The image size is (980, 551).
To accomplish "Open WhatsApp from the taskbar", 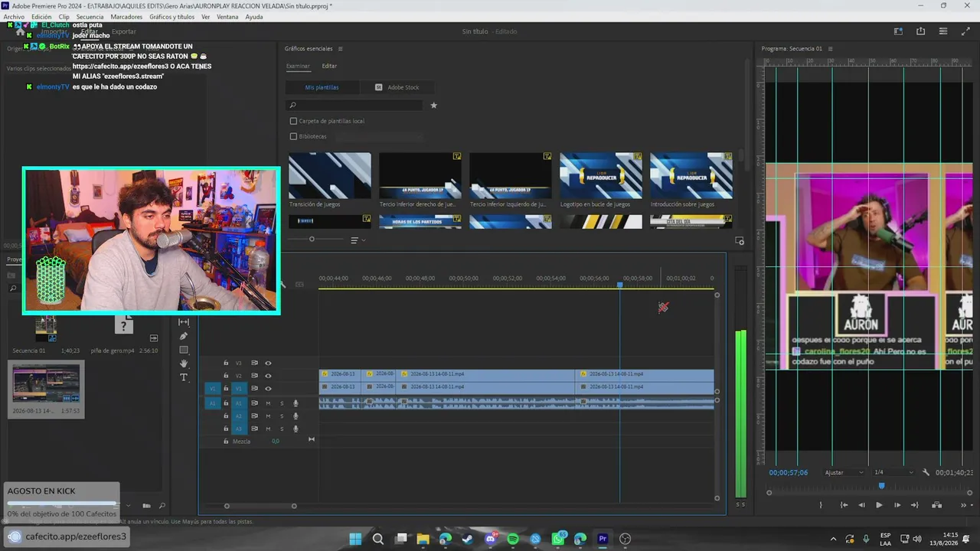I will coord(558,539).
